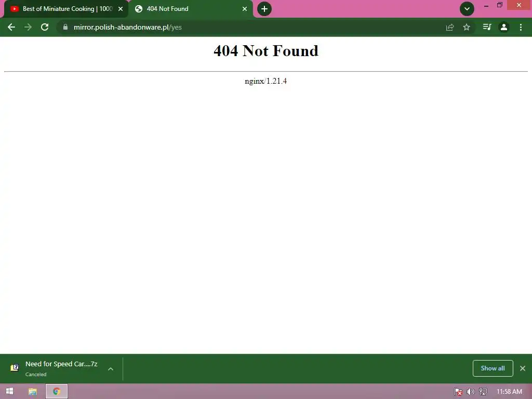Open the volume speaker tray icon
The height and width of the screenshot is (399, 532).
[470, 392]
